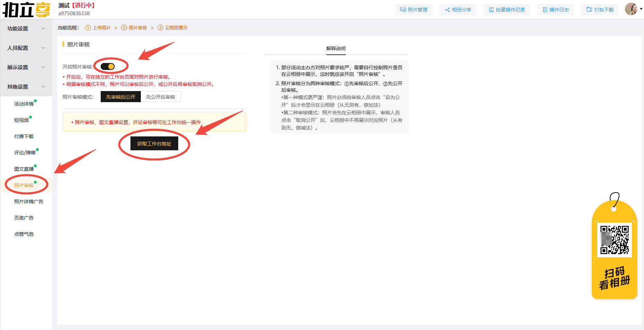Click the QR code on the yellow tag
644x330 pixels.
coord(614,240)
